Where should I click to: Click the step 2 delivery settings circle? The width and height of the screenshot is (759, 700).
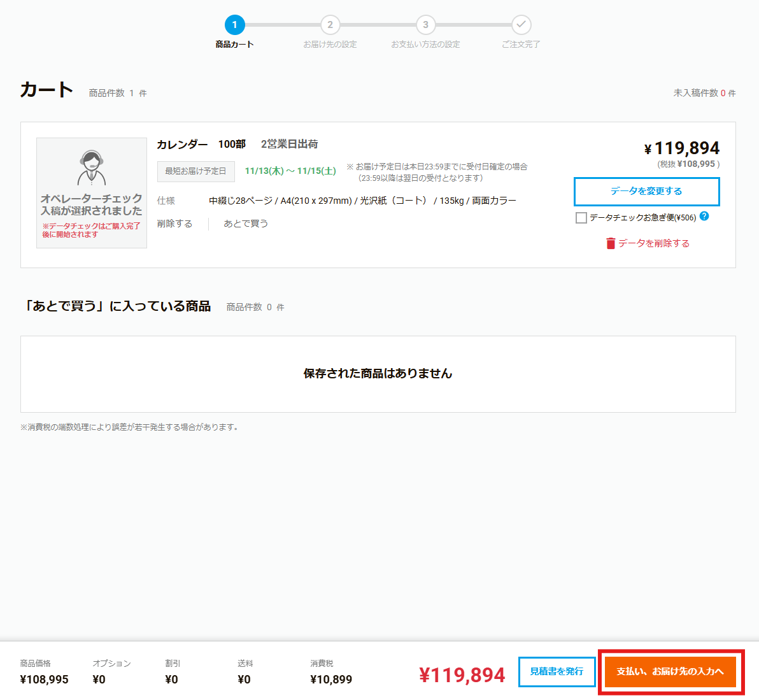tap(330, 25)
